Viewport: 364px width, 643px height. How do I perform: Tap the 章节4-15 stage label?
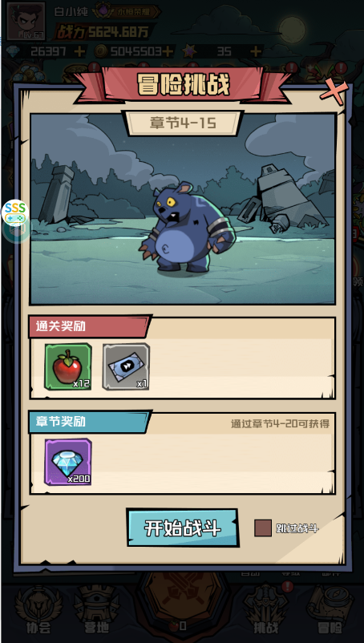click(183, 123)
